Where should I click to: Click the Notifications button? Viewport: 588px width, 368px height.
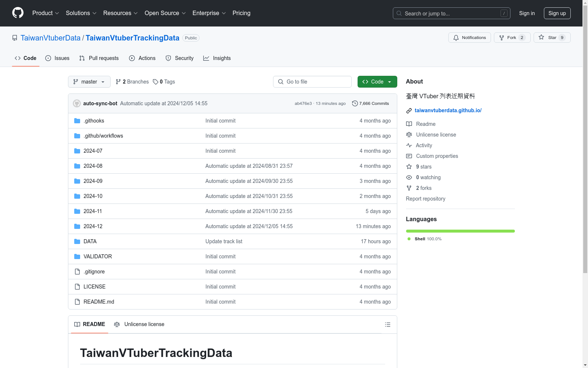[x=470, y=38]
